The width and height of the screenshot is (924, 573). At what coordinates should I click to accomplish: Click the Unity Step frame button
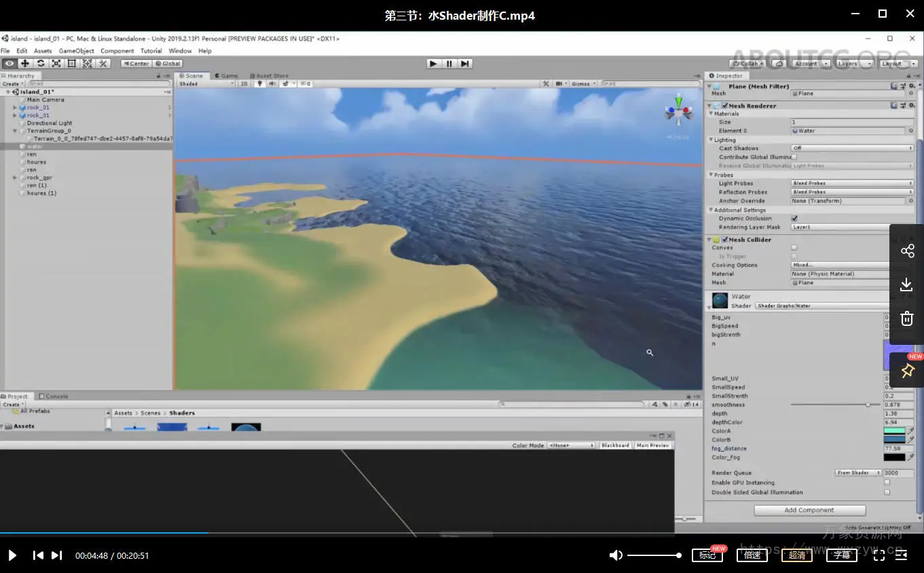(x=464, y=63)
